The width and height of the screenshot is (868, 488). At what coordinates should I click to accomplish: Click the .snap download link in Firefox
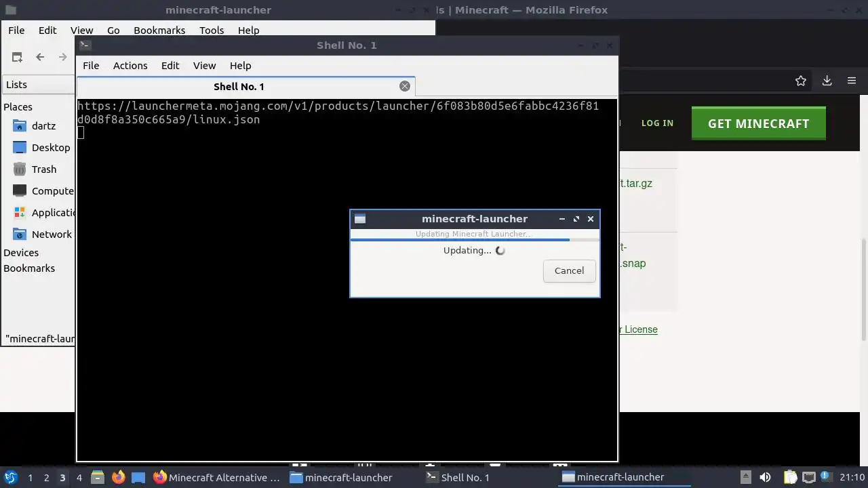click(x=633, y=263)
